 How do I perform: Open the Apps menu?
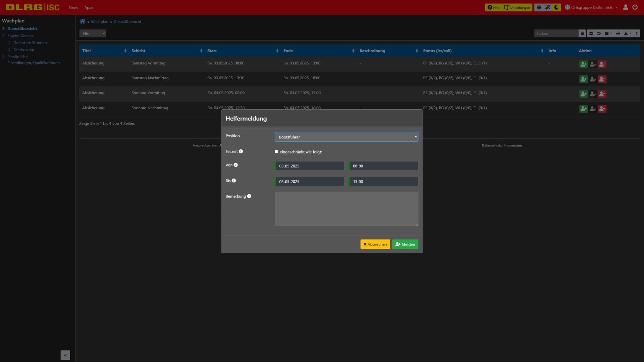[89, 7]
